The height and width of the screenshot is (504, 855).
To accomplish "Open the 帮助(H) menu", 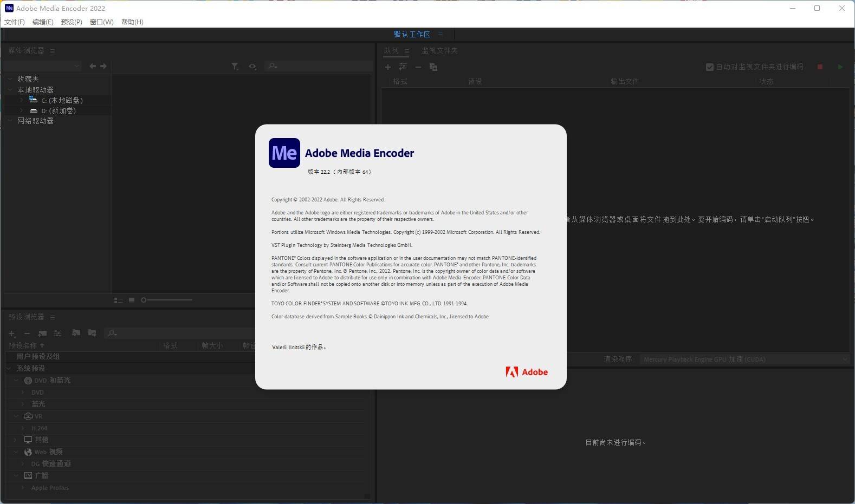I will click(x=132, y=22).
